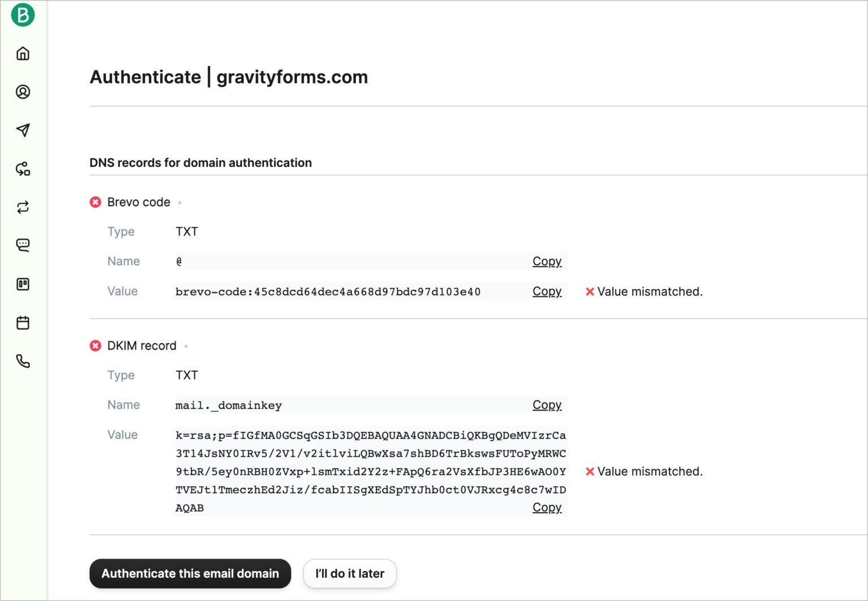
Task: Click the Authenticate this email domain button
Action: click(x=190, y=573)
